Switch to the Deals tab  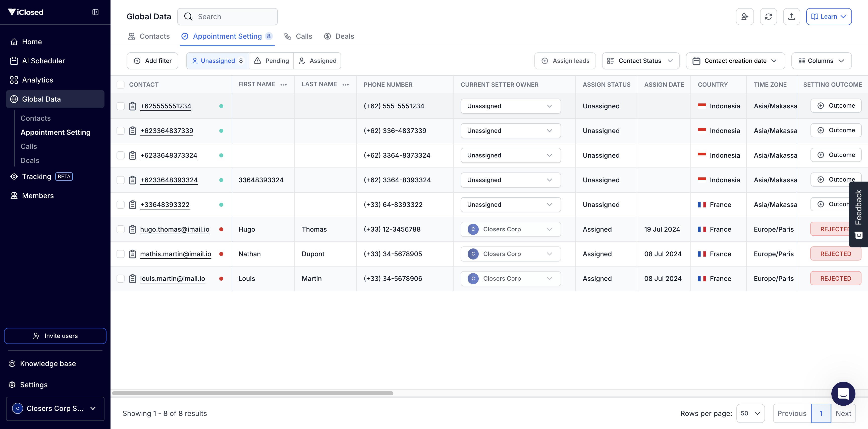click(x=339, y=36)
